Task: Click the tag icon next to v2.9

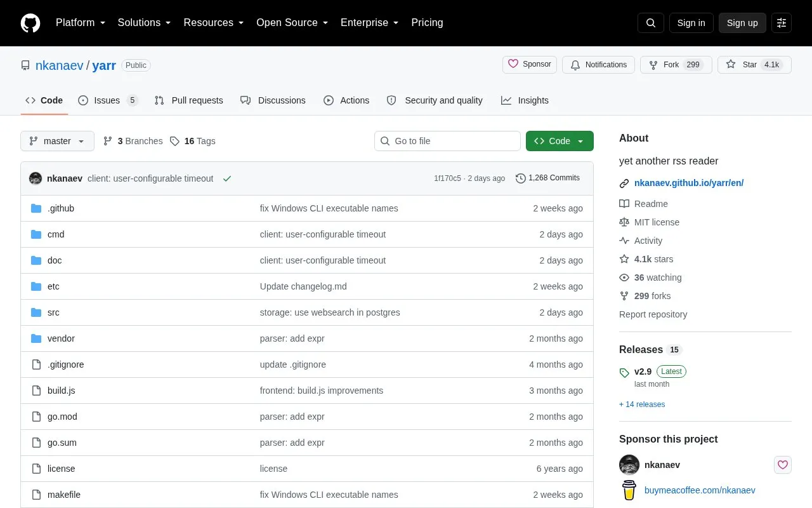Action: click(624, 372)
